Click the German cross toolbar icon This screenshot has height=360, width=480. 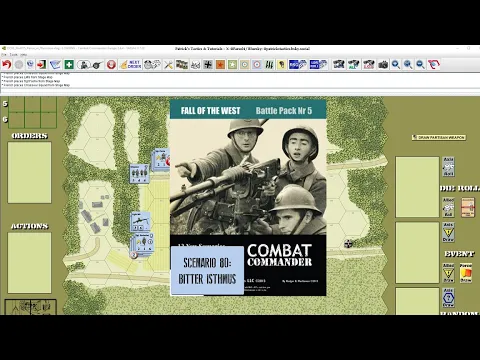tap(208, 64)
